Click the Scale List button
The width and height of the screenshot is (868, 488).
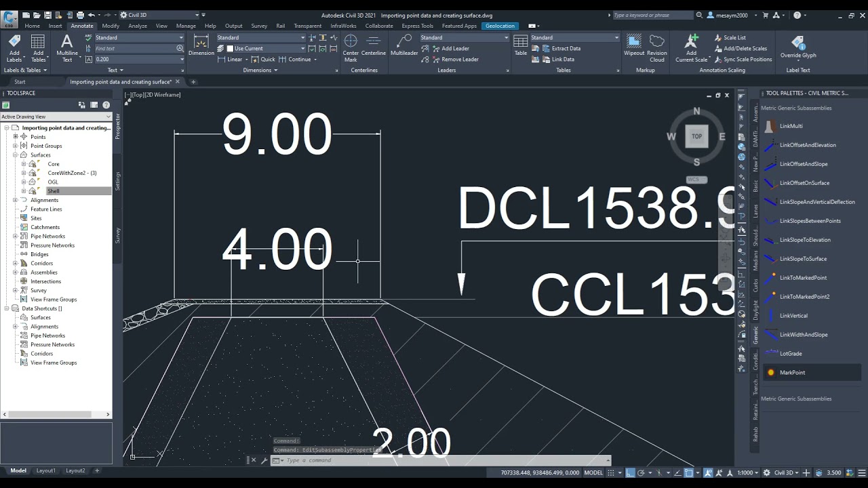tap(730, 38)
